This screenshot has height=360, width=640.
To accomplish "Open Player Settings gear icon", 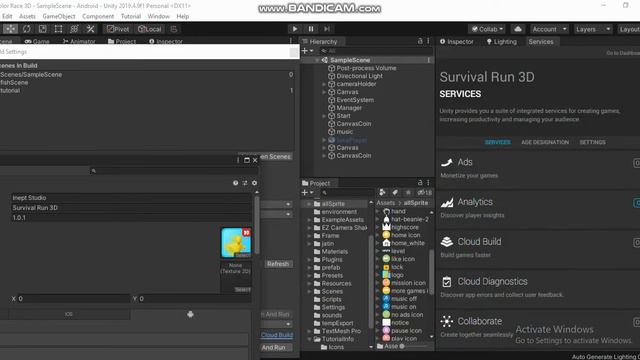I will tap(254, 183).
